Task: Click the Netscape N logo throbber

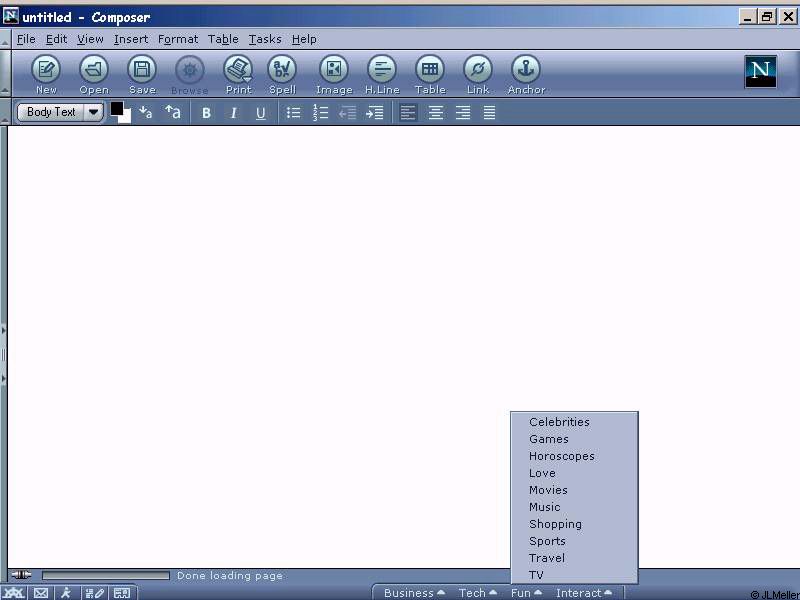Action: 760,71
